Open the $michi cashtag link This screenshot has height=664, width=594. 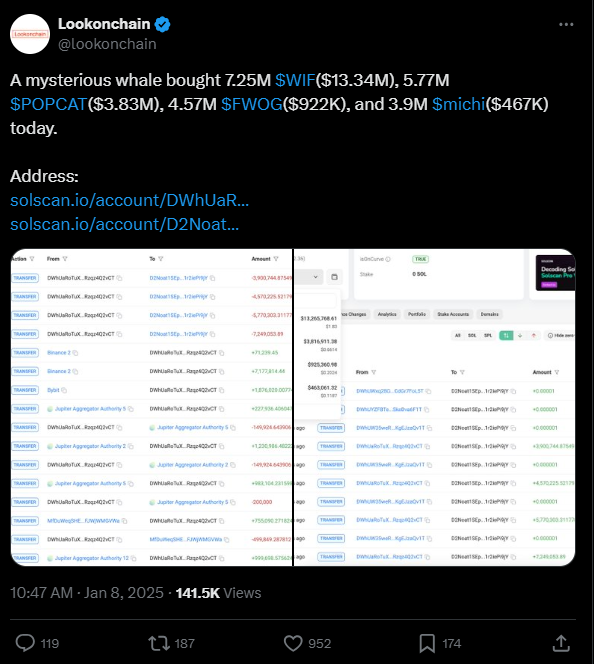click(x=459, y=104)
